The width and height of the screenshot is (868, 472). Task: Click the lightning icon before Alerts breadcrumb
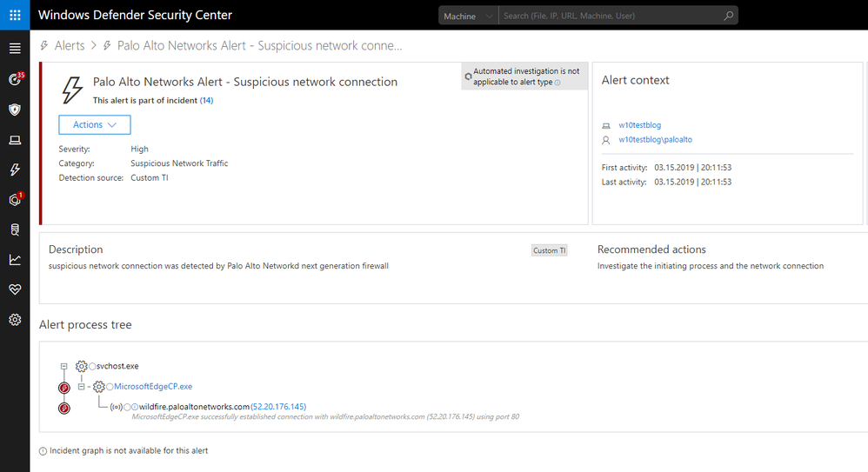[44, 45]
